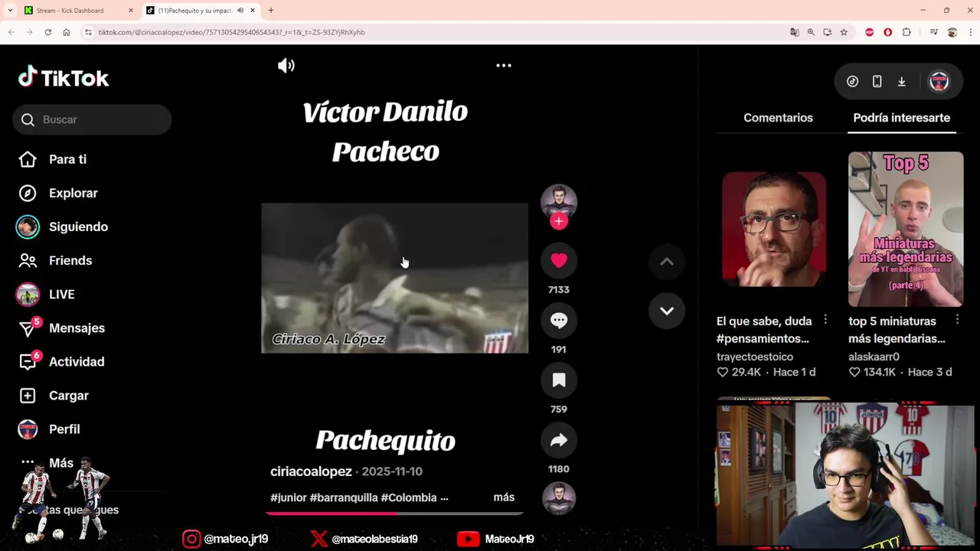Open the Top 5 miniaturas video thumbnail
This screenshot has height=551, width=980.
906,229
